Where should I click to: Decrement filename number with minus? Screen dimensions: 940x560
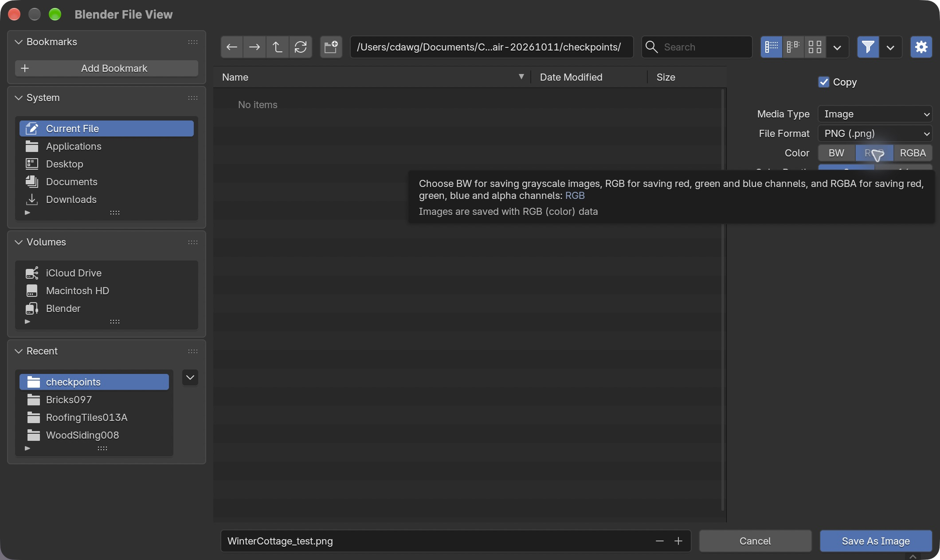pos(660,541)
